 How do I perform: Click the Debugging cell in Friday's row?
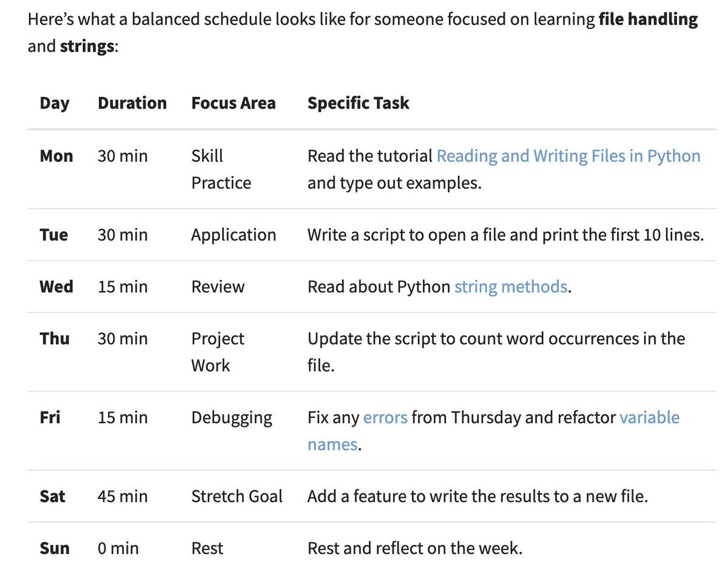coord(231,417)
